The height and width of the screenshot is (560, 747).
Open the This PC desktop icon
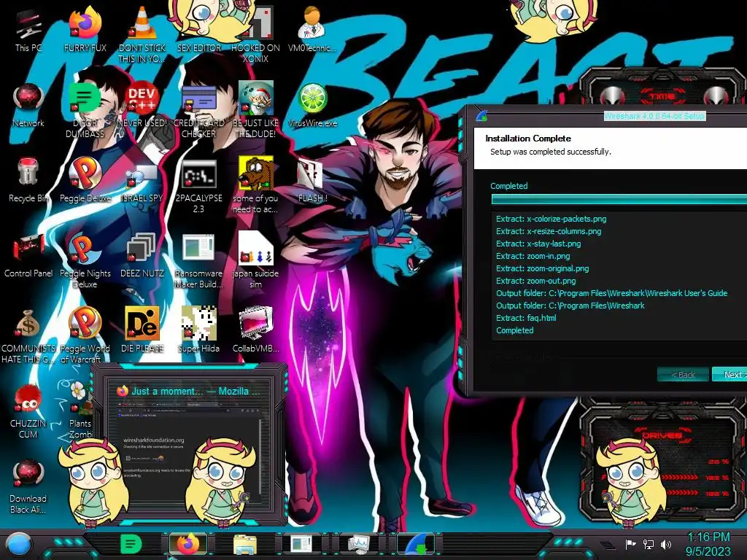28,29
